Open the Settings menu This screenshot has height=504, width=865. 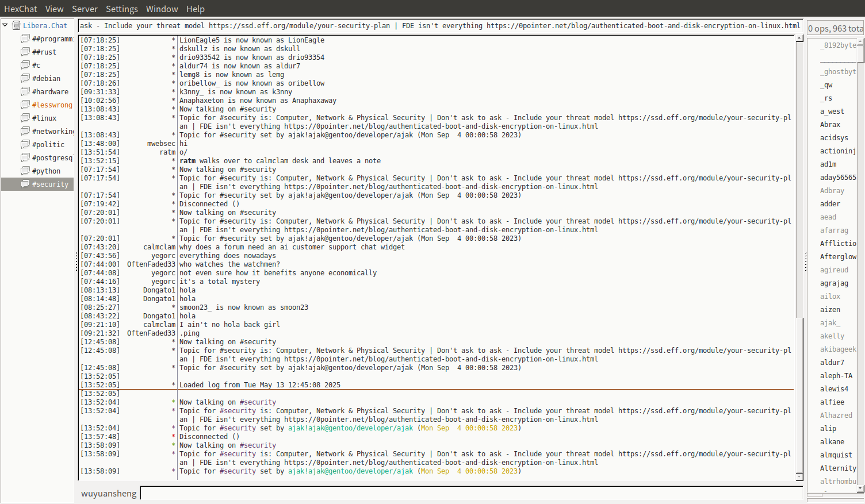tap(122, 9)
